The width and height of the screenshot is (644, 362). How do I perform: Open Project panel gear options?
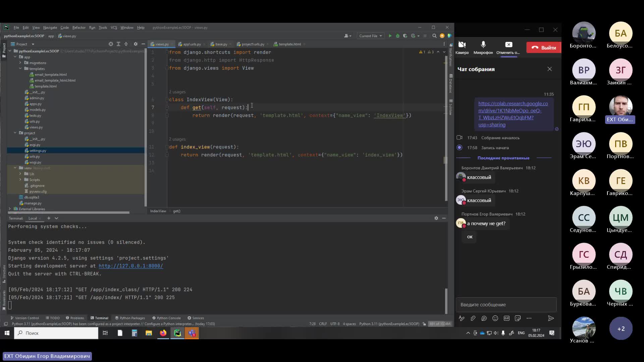(x=136, y=44)
